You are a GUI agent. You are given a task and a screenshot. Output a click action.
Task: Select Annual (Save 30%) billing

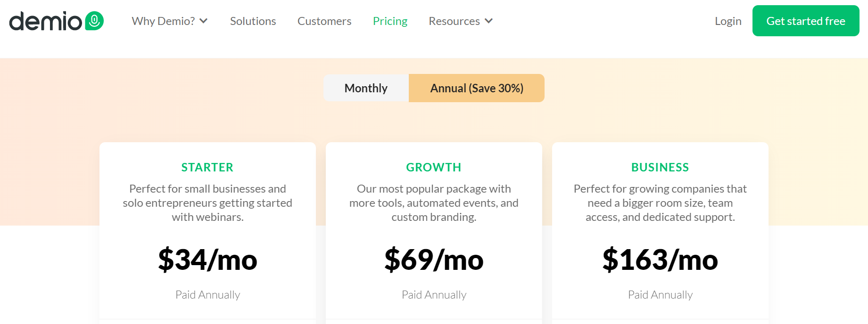tap(477, 88)
